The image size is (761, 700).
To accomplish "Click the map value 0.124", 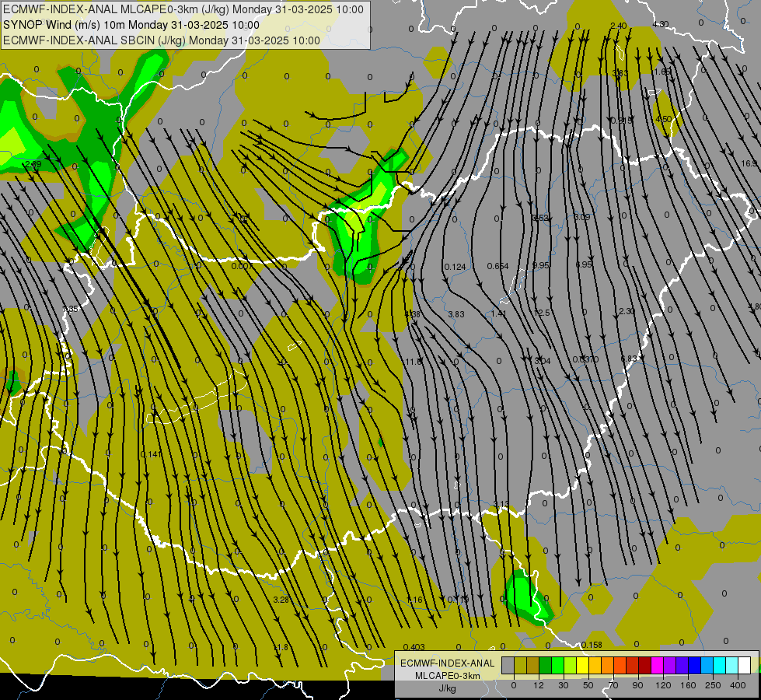I will (455, 267).
